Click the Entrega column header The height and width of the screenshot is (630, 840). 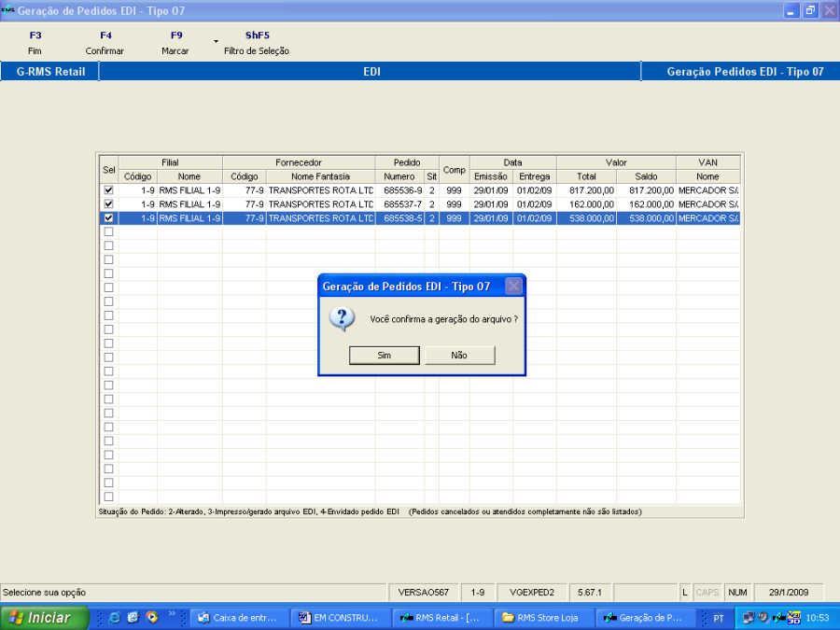pos(535,176)
